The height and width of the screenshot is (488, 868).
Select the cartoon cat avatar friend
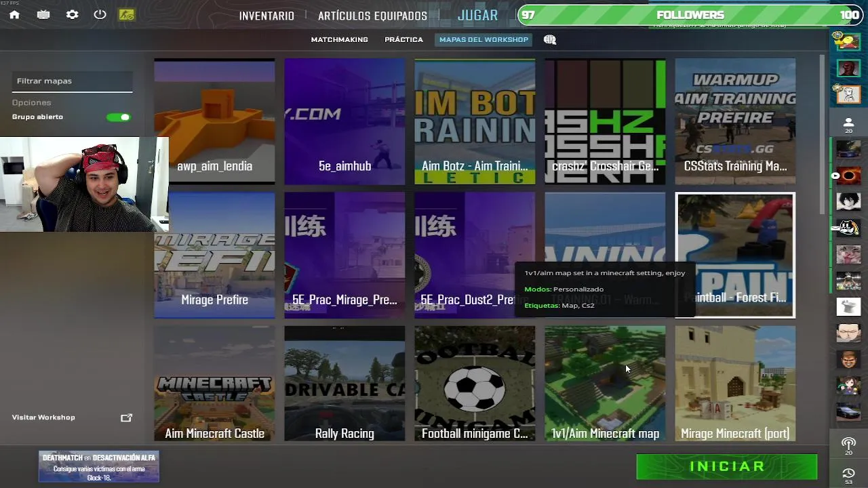click(x=848, y=228)
